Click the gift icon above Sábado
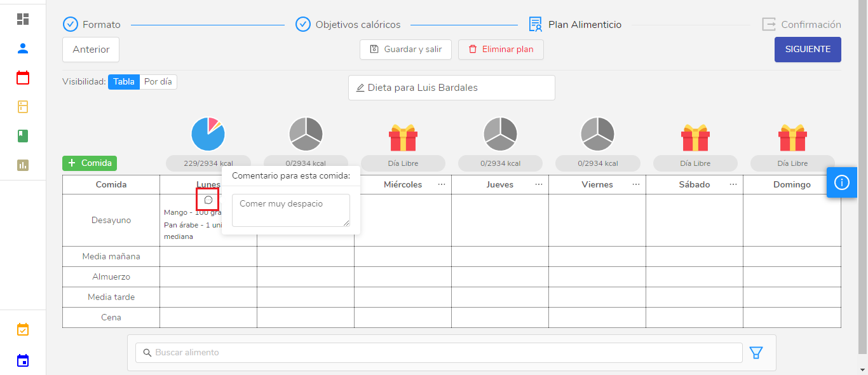This screenshot has width=868, height=375. point(695,137)
